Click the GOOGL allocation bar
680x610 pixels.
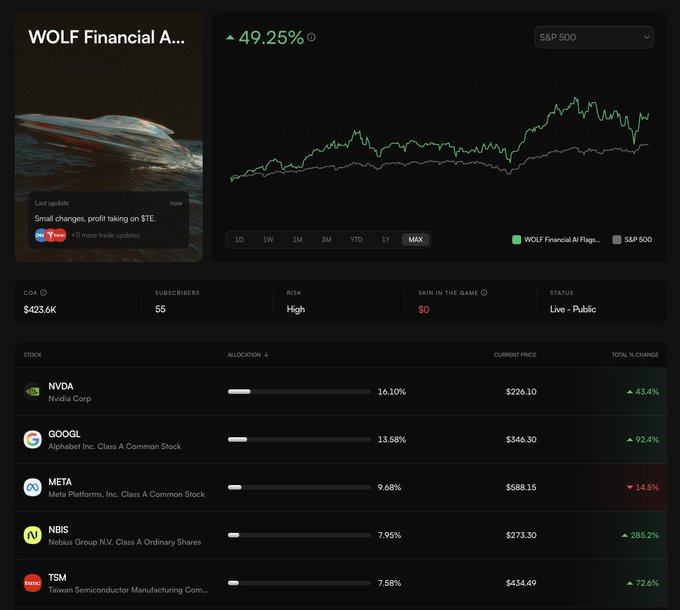click(299, 439)
